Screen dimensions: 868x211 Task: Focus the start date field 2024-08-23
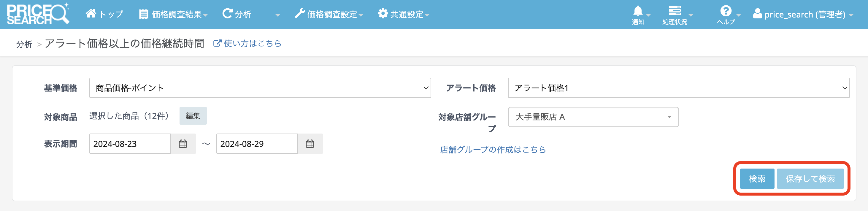click(130, 144)
